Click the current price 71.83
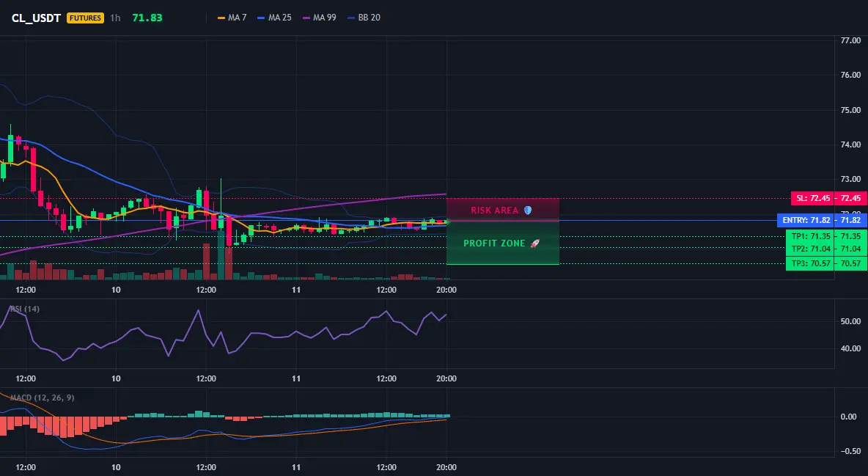 pyautogui.click(x=147, y=18)
